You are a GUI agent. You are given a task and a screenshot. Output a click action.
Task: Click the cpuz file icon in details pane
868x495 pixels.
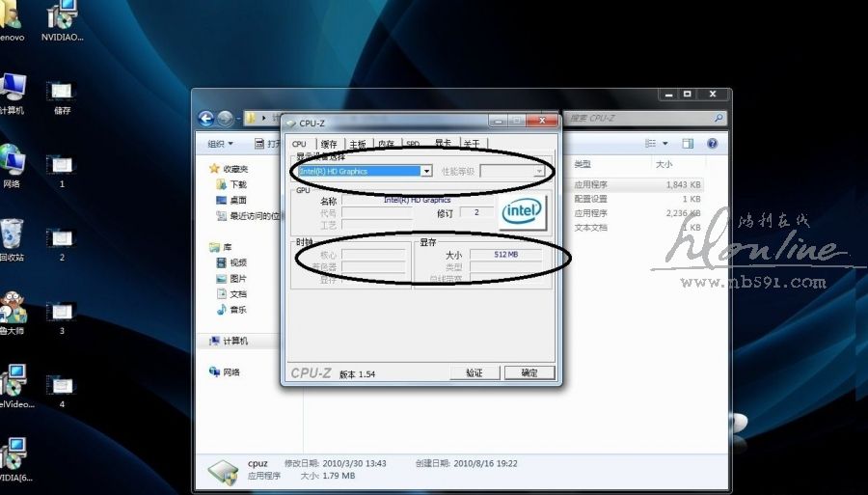223,470
